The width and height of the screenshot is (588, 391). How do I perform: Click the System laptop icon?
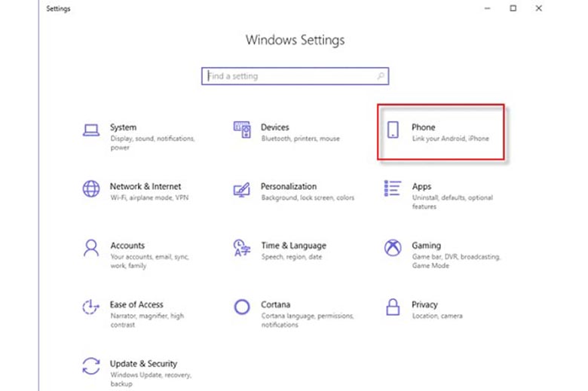click(91, 130)
